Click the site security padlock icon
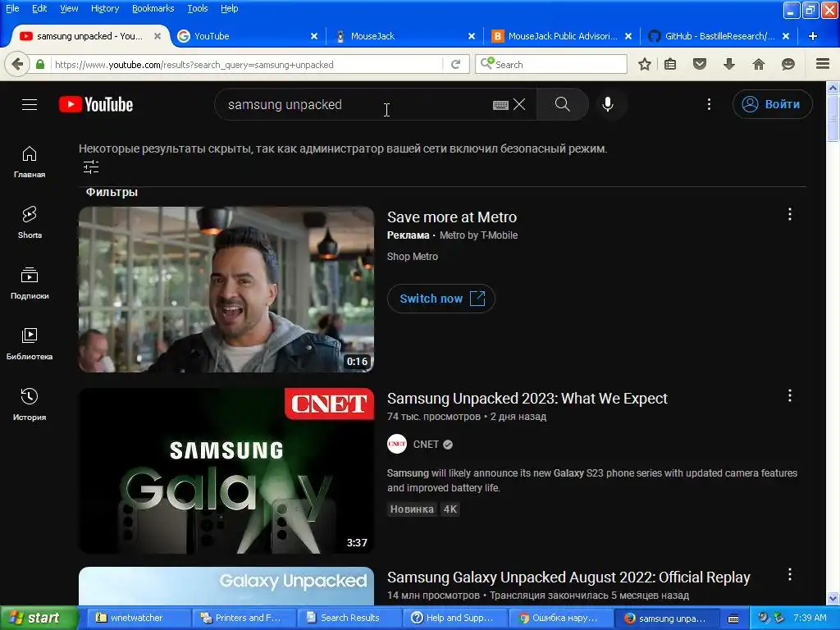Screen dimensions: 840x630 40,64
